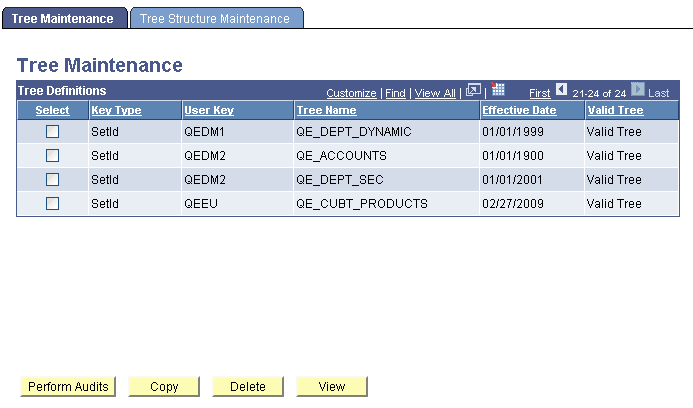Click the Copy button
This screenshot has height=408, width=693.
pos(164,387)
